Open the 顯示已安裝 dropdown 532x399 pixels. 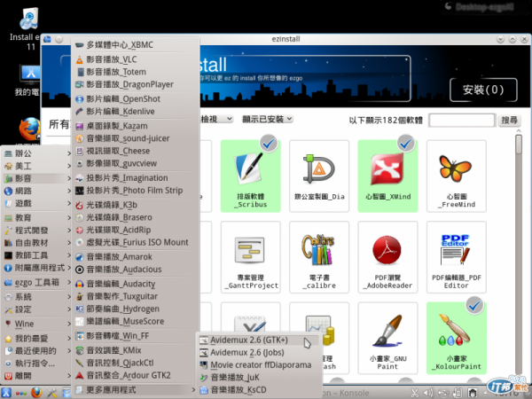tap(267, 119)
